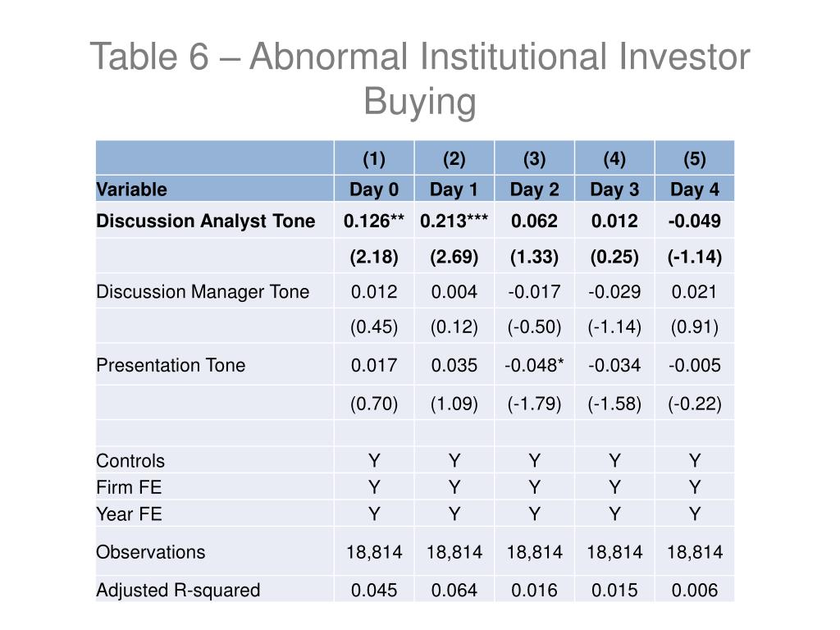Viewport: 840px width, 630px height.
Task: Click the -0.048* cell under Day 2
Action: (534, 365)
